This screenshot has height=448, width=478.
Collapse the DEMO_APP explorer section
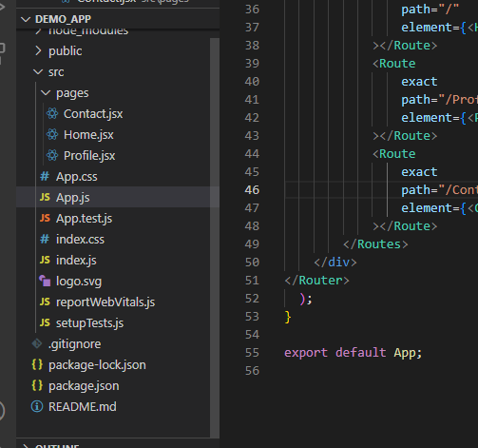(x=26, y=19)
